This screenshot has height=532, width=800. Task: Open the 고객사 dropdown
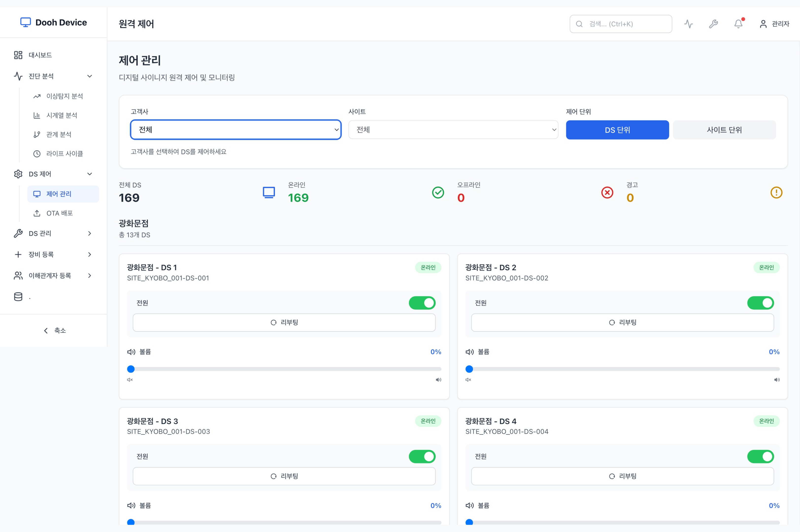pyautogui.click(x=236, y=130)
